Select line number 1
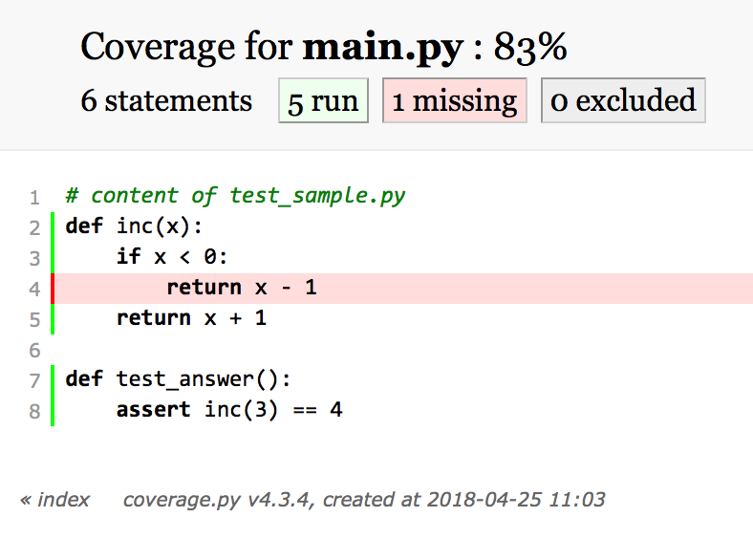 (x=34, y=198)
